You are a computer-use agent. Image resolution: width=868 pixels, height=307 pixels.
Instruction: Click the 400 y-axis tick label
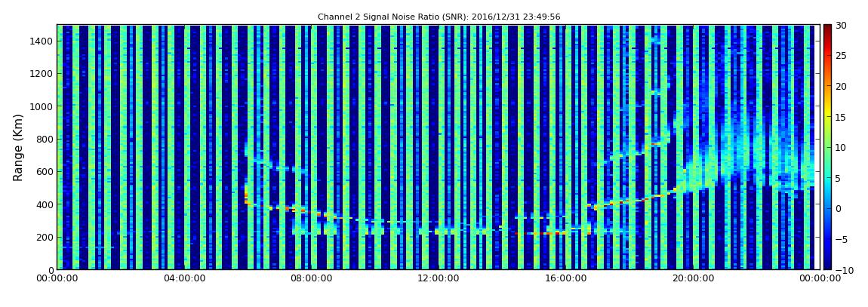click(x=45, y=204)
